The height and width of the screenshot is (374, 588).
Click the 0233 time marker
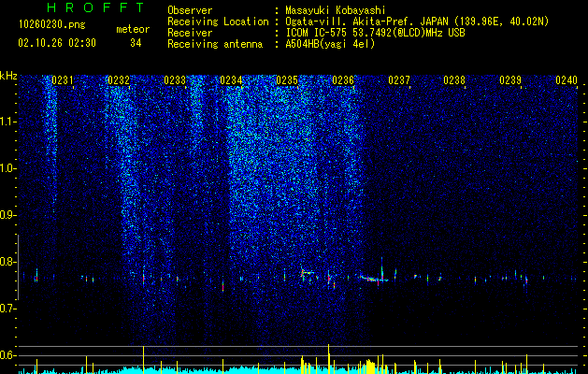tap(175, 80)
